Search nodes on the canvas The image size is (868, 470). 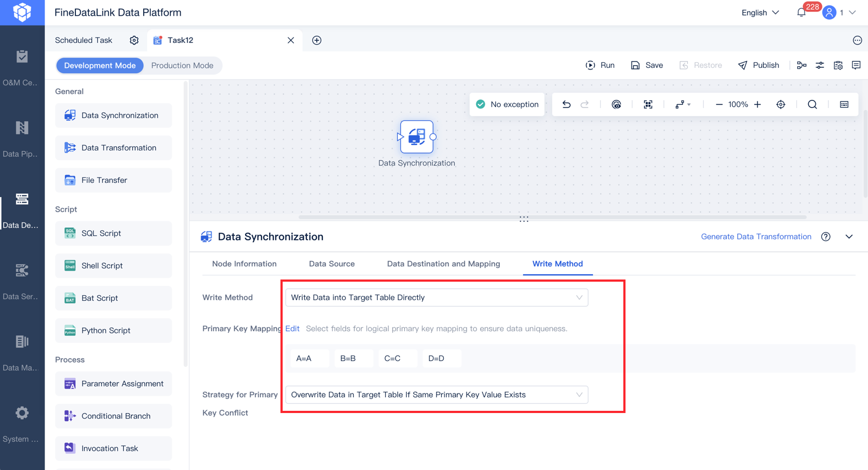812,104
